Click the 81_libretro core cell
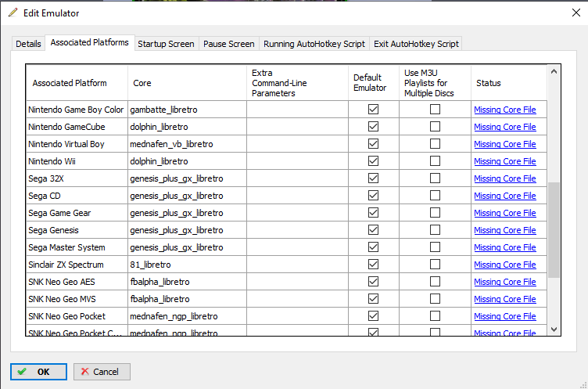 tap(187, 265)
